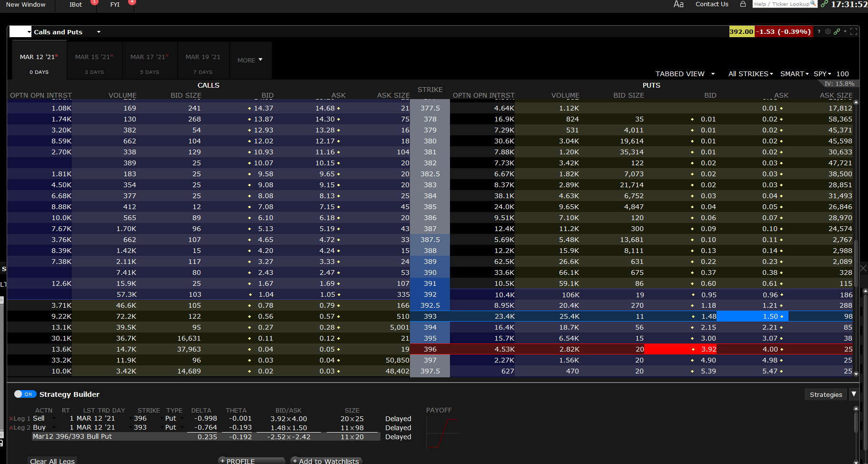The image size is (868, 464).
Task: Click the 392.00 last price box
Action: 741,31
